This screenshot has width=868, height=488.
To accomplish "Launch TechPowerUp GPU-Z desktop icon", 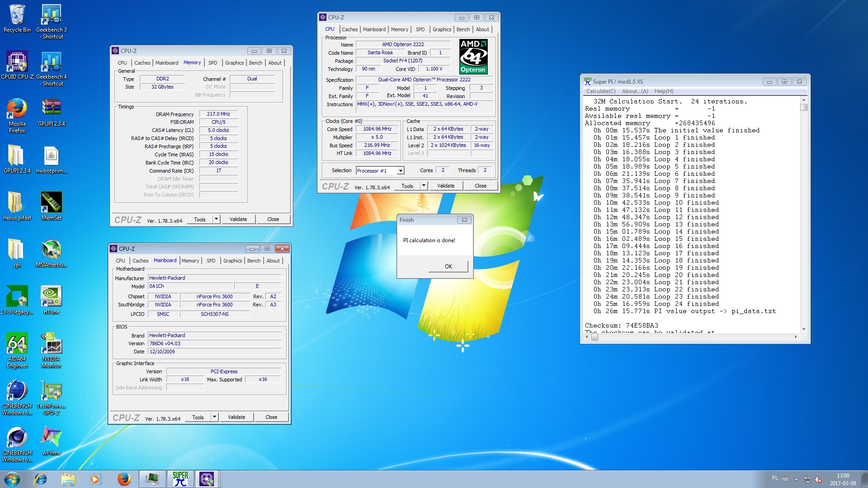I will point(52,397).
